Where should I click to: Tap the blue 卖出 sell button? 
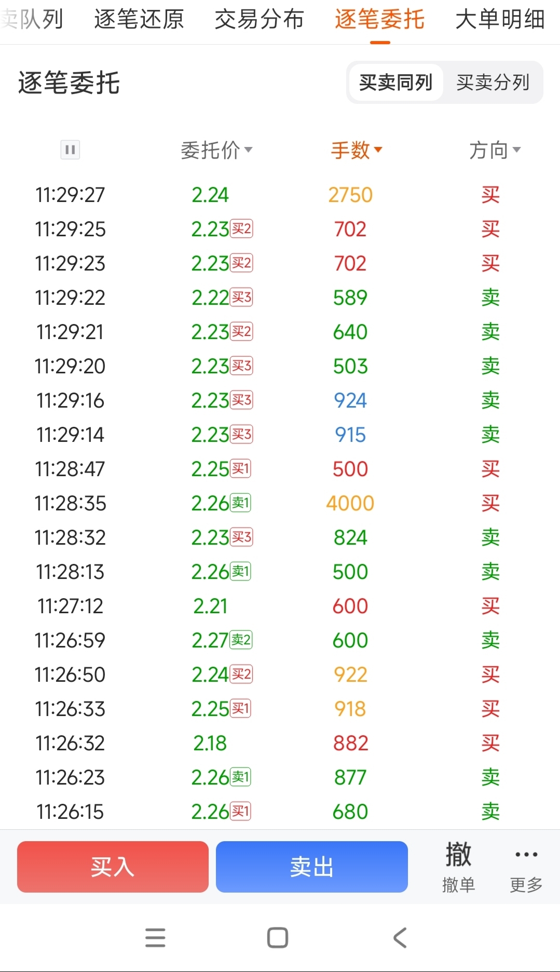tap(312, 867)
